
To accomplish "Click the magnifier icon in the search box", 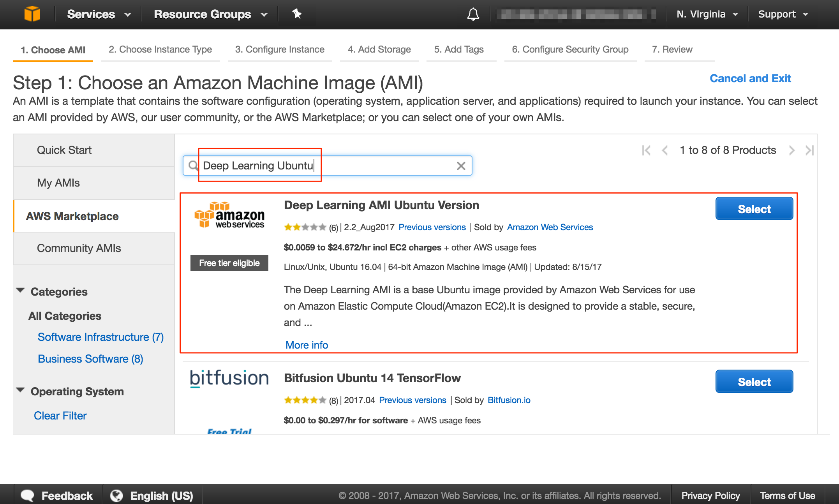I will click(192, 166).
